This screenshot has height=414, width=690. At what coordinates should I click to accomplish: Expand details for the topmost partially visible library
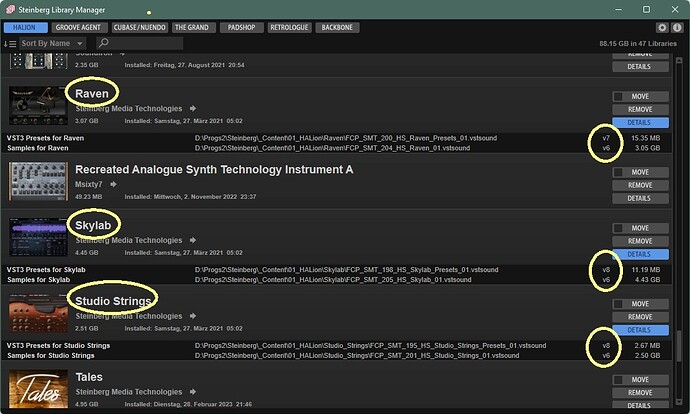[640, 66]
